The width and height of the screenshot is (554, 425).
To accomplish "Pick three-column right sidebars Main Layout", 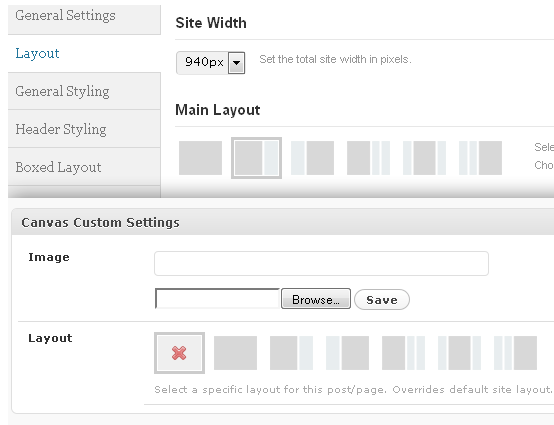I will click(369, 158).
